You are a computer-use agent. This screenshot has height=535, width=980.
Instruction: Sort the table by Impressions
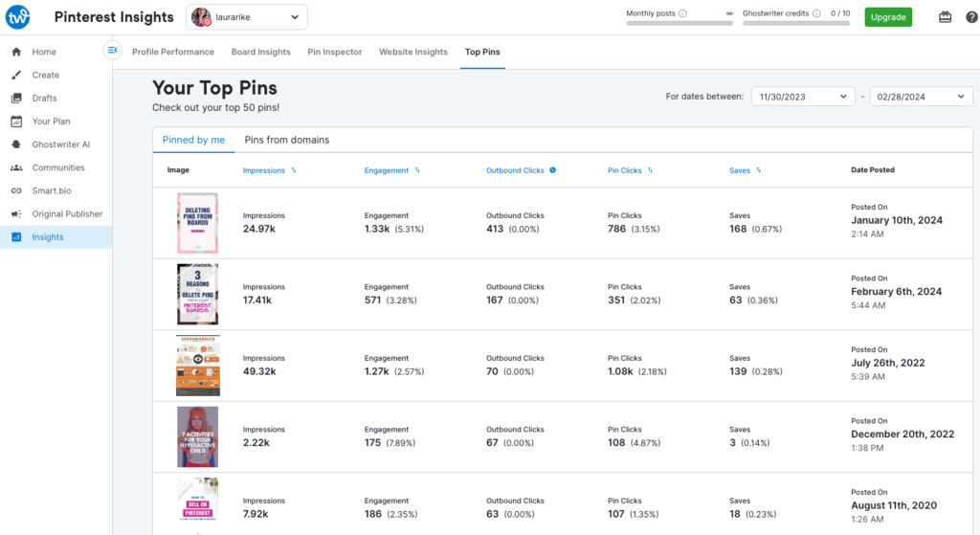pos(269,170)
